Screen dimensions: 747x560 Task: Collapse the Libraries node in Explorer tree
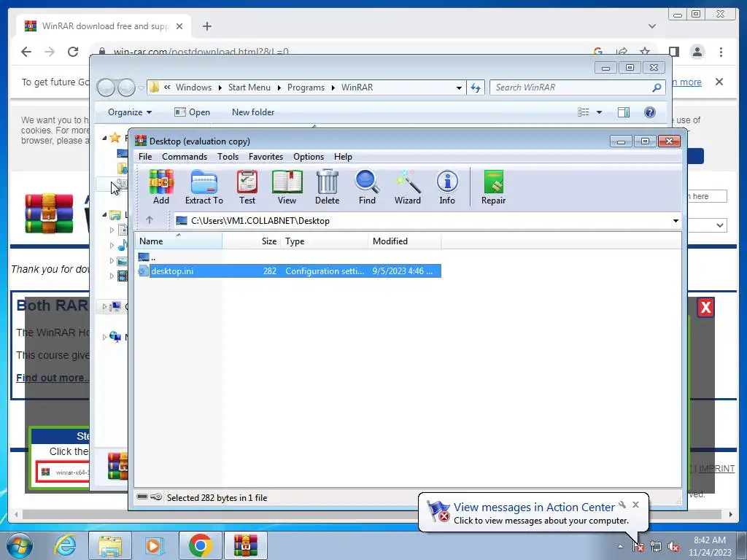pyautogui.click(x=104, y=215)
